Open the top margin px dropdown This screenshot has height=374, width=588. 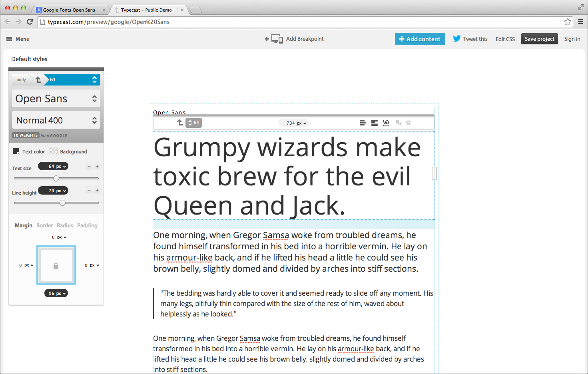tap(59, 237)
